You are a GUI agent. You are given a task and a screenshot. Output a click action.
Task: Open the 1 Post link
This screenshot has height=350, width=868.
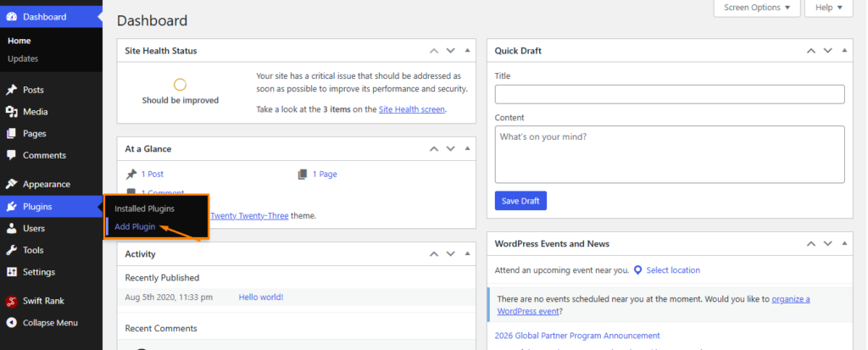(x=153, y=175)
